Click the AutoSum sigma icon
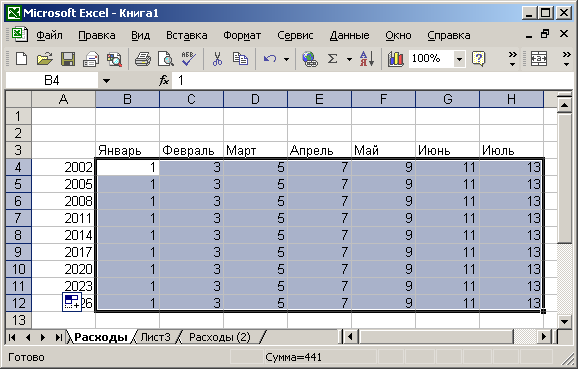 tap(332, 59)
